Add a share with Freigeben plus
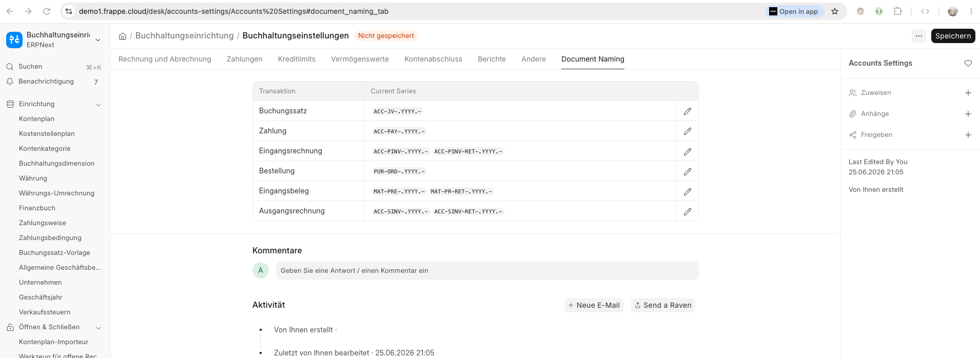 pyautogui.click(x=968, y=135)
